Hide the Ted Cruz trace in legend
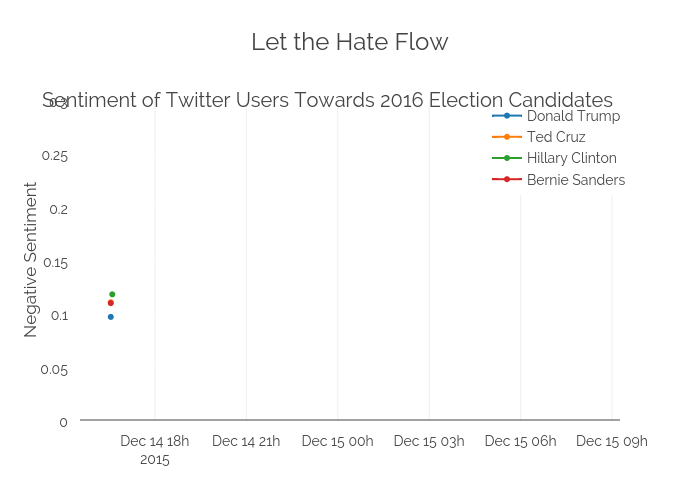Image resolution: width=700 pixels, height=500 pixels. 556,137
